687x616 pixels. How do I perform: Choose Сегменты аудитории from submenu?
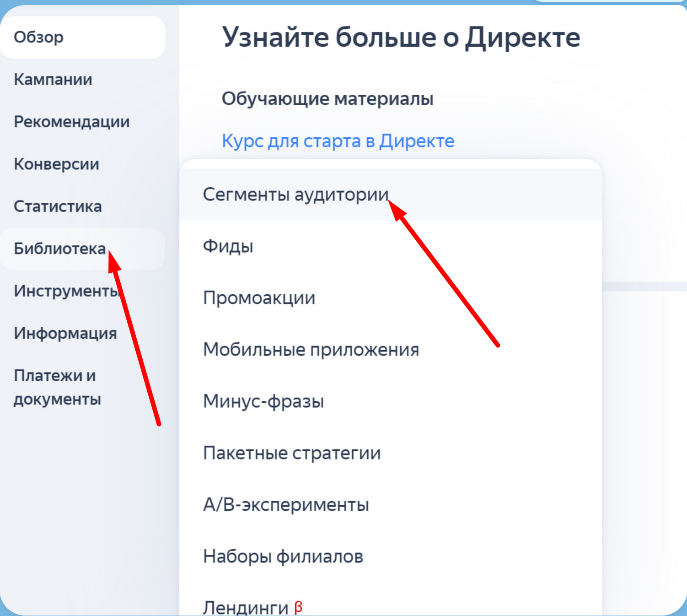pyautogui.click(x=391, y=195)
